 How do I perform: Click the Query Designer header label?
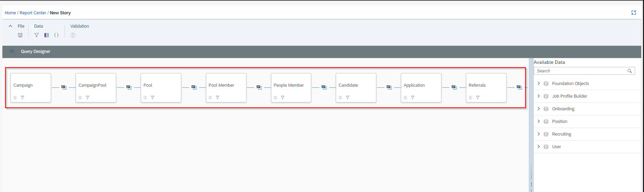click(35, 52)
